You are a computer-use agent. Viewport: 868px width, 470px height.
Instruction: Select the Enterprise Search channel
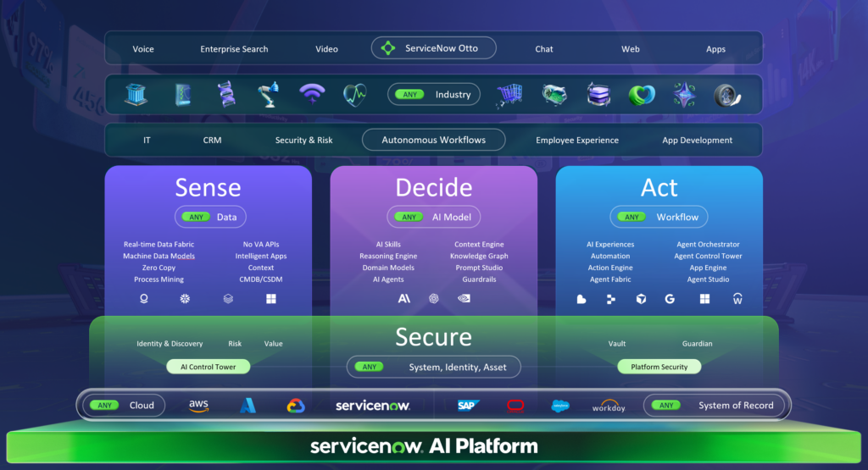click(234, 48)
